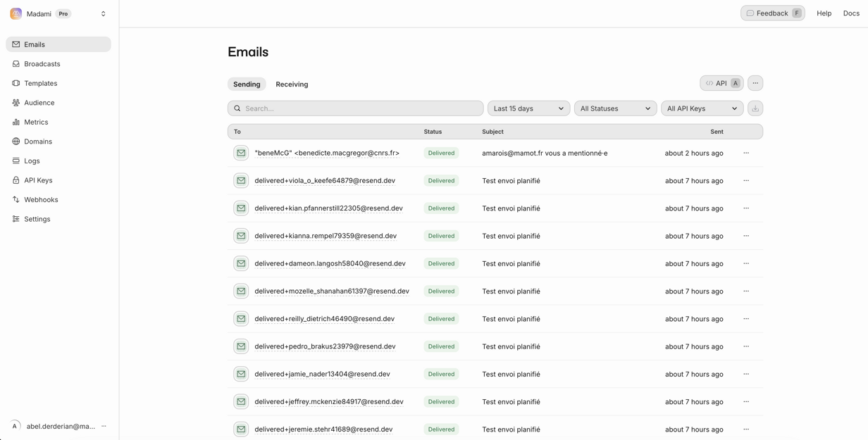Open Templates from the sidebar
Viewport: 868px width, 440px height.
point(40,83)
